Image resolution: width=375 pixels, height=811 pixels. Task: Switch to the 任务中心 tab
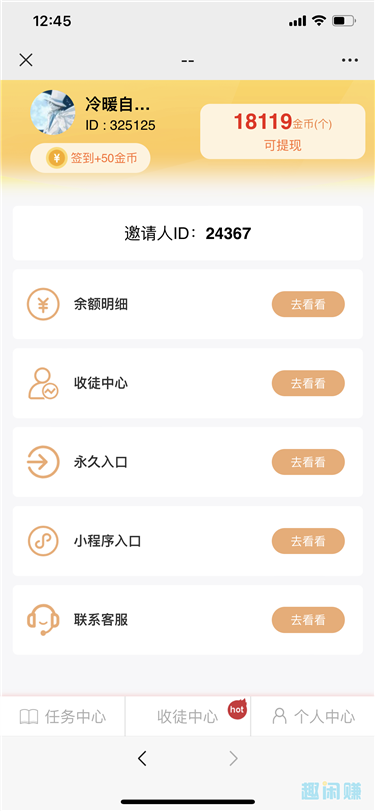(x=63, y=717)
